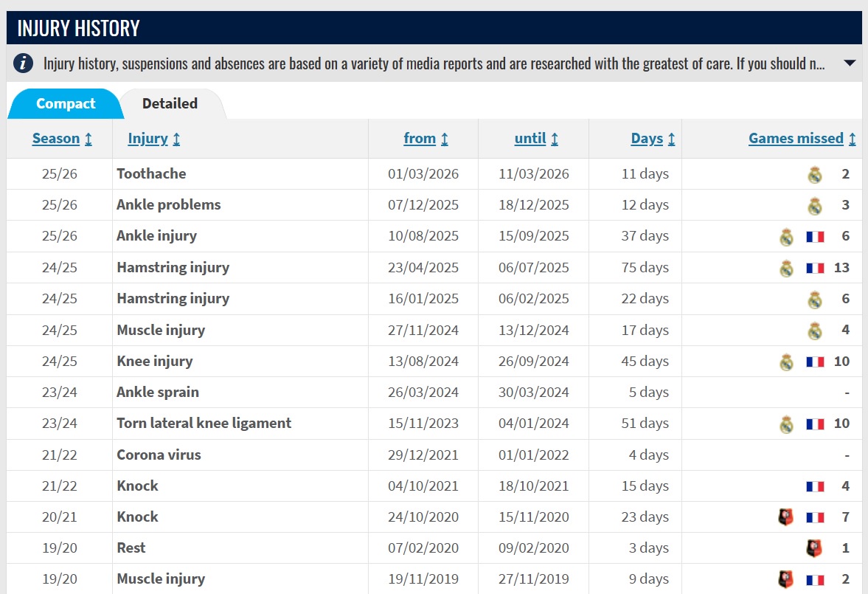Select the Compact tab
Viewport: 868px width, 594px height.
click(x=66, y=103)
